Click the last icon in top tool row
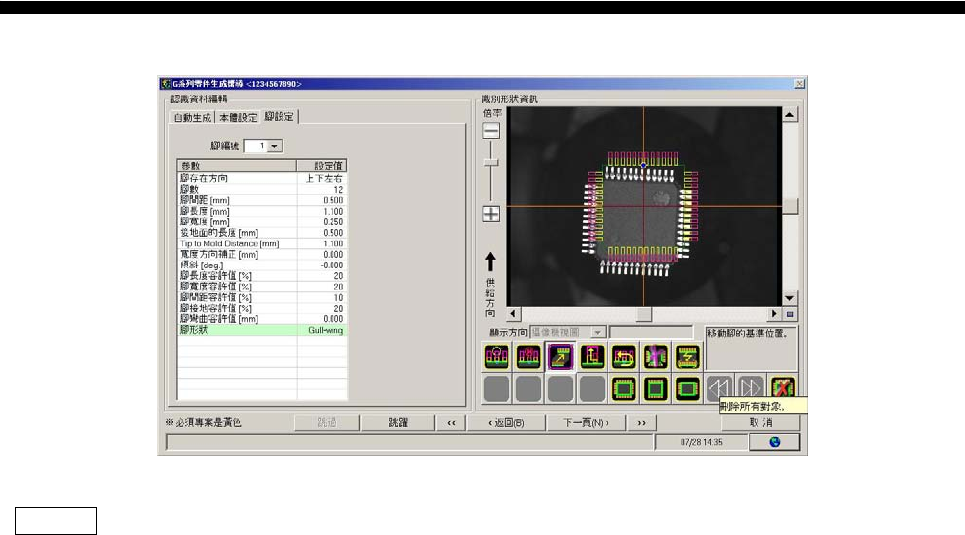Viewport: 965px width, 535px height. [686, 357]
